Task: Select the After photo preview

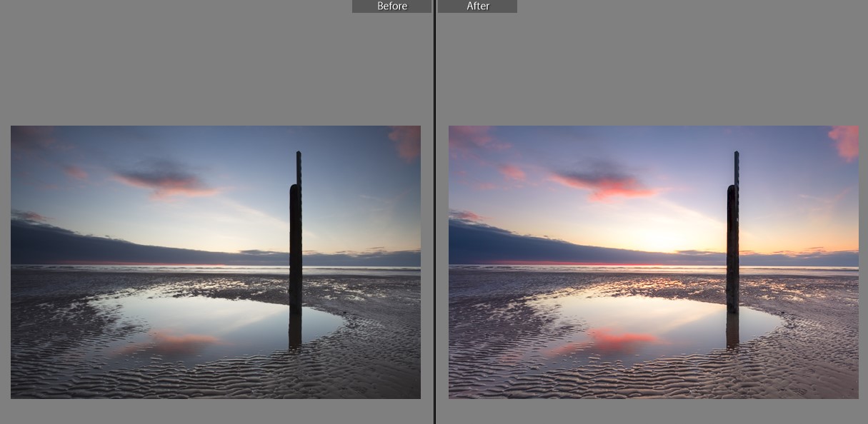Action: [x=653, y=262]
